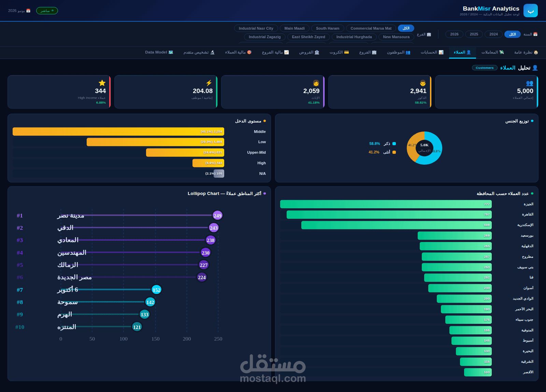Click the BankMisr blue logo icon
The width and height of the screenshot is (546, 392).
(x=530, y=11)
